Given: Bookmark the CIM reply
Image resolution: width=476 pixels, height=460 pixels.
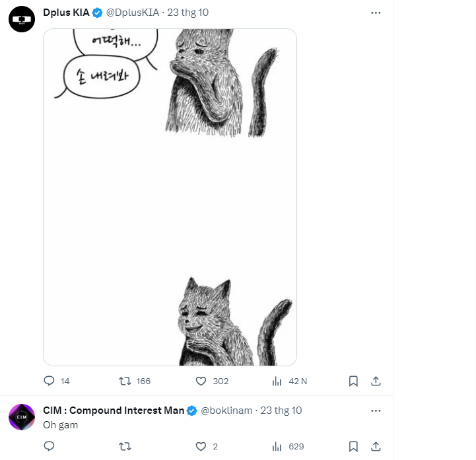Looking at the screenshot, I should click(353, 446).
